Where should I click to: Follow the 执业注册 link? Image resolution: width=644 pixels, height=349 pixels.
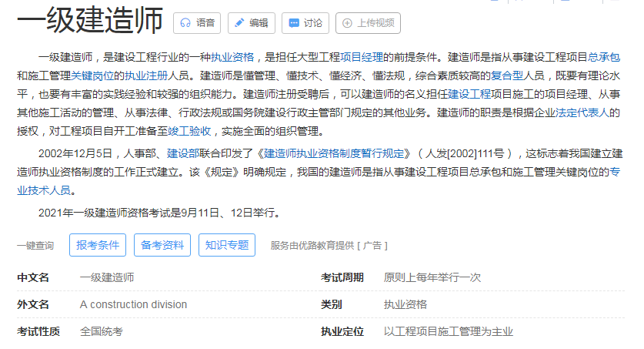coord(146,76)
